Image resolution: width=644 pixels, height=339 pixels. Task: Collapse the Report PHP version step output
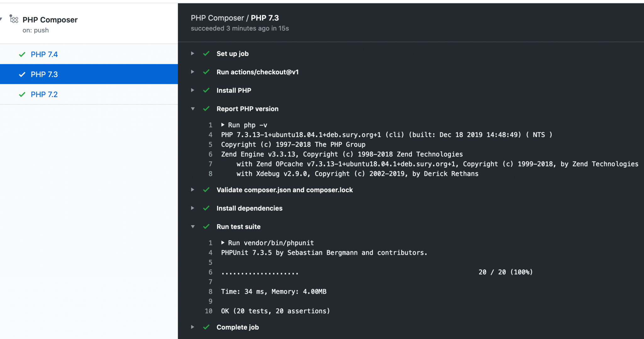[x=192, y=108]
